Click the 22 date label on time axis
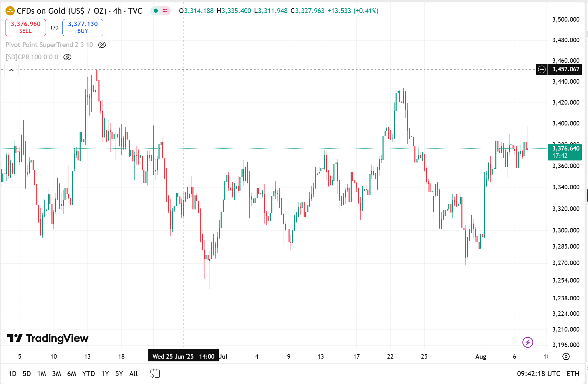Image resolution: width=588 pixels, height=384 pixels. [390, 357]
